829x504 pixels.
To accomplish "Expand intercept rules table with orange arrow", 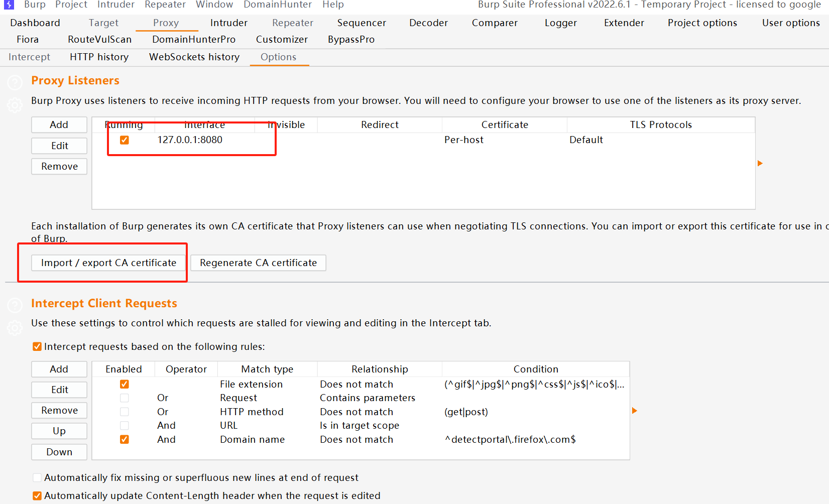I will point(635,411).
